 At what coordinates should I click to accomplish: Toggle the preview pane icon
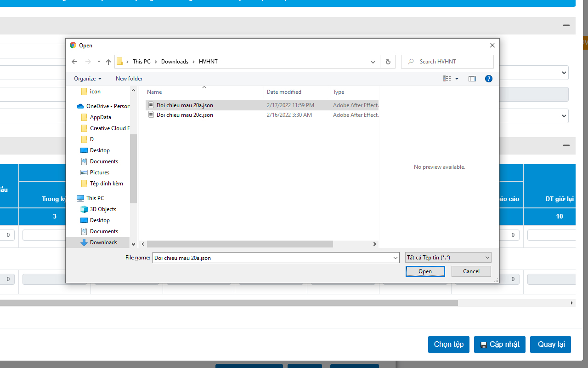[472, 78]
